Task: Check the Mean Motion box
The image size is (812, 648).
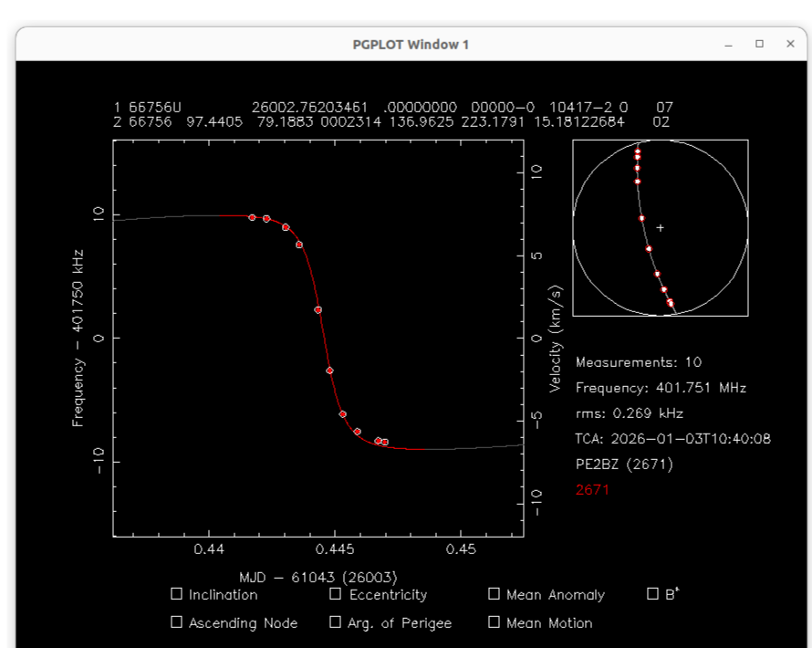Action: tap(494, 622)
